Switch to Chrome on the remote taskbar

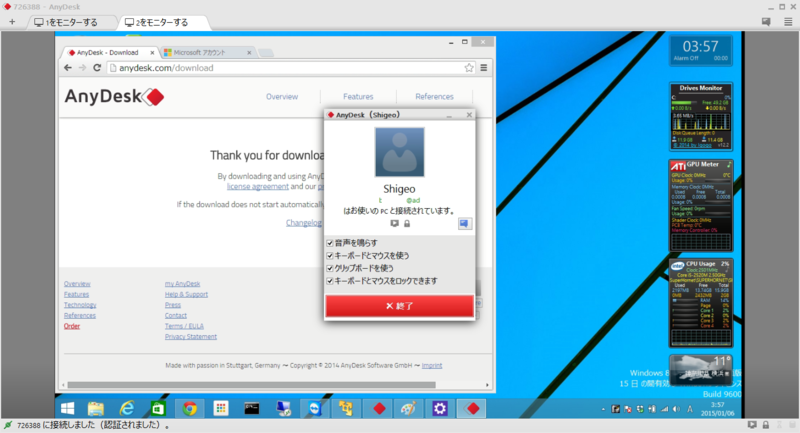point(190,409)
